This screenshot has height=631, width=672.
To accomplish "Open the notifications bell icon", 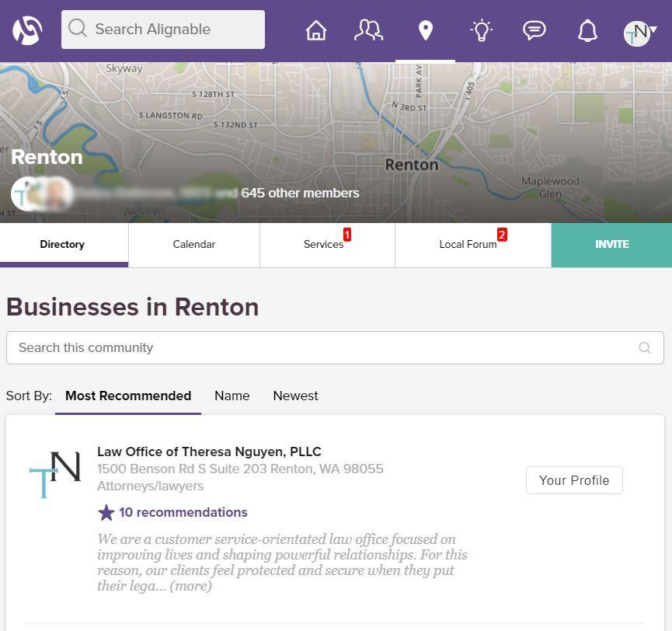I will (587, 30).
